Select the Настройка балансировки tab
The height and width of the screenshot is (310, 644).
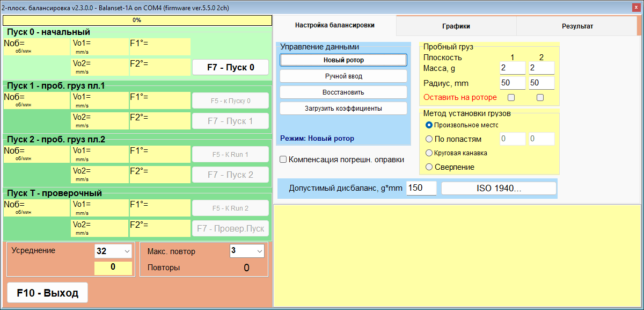[335, 25]
